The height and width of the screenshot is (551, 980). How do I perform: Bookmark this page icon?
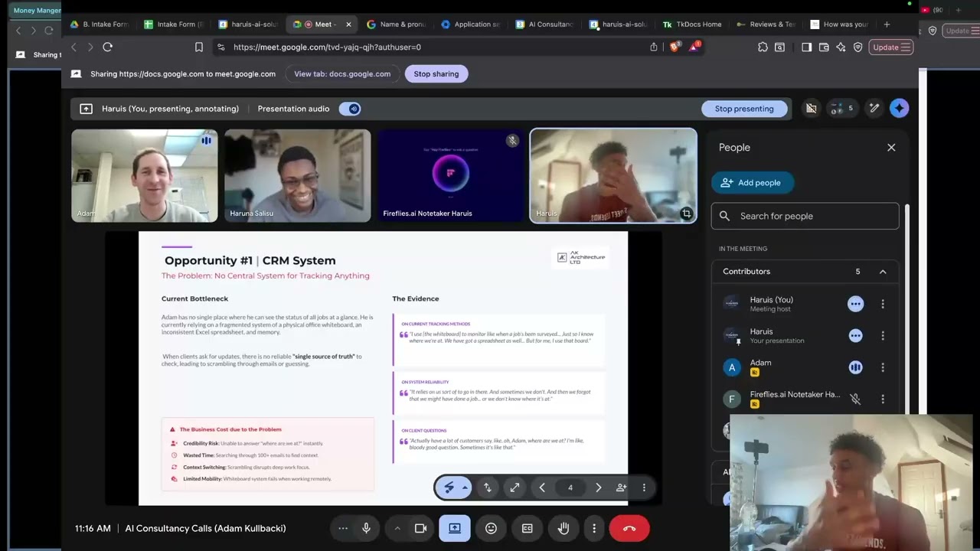coord(198,47)
